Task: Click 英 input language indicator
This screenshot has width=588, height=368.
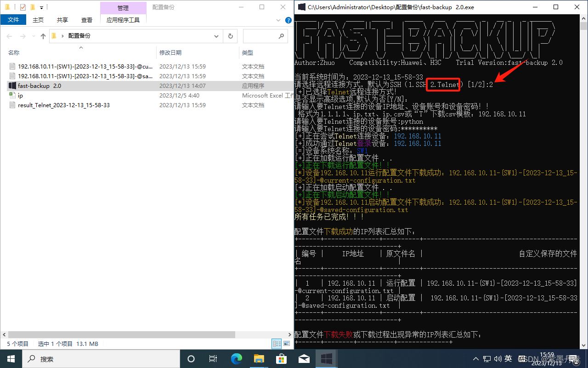Action: click(509, 359)
